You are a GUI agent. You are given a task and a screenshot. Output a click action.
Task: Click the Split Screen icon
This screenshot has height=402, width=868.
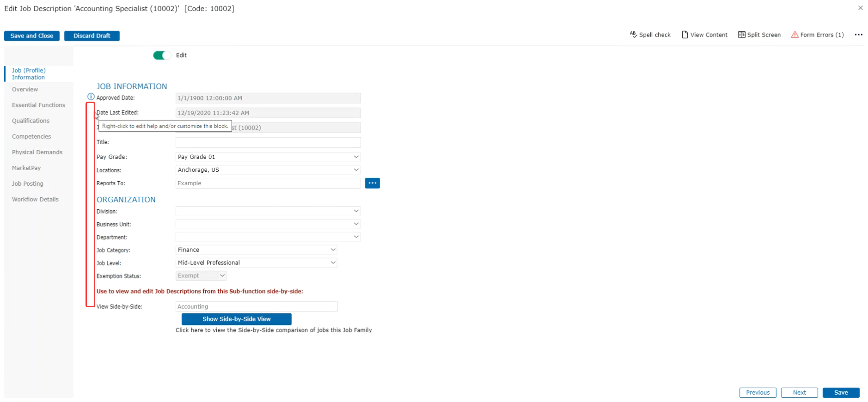coord(741,35)
